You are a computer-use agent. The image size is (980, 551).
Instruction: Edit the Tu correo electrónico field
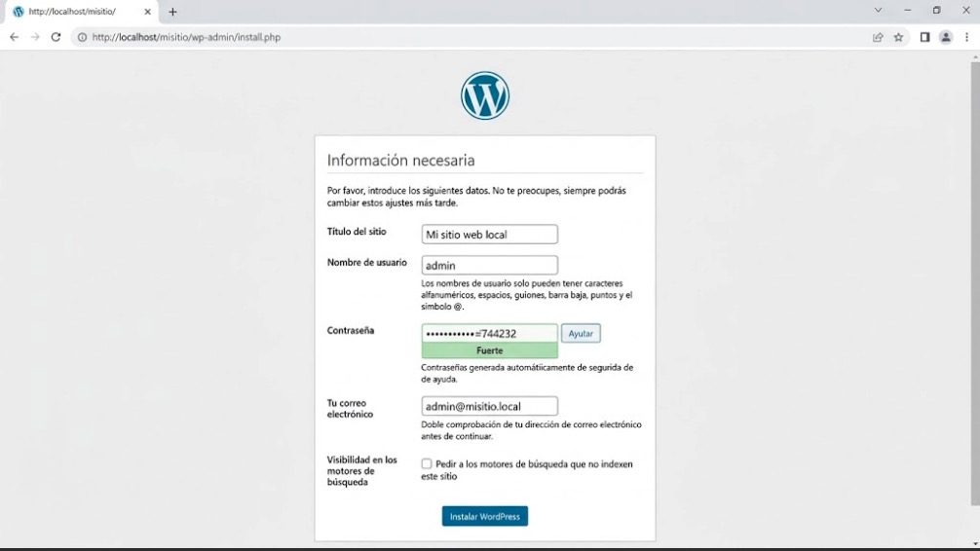pyautogui.click(x=489, y=406)
